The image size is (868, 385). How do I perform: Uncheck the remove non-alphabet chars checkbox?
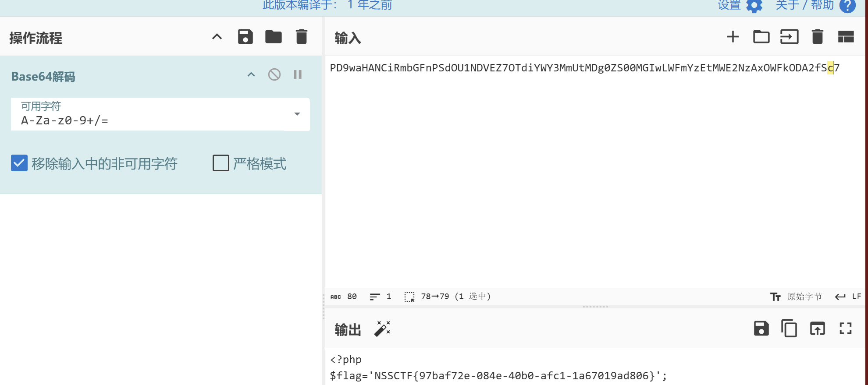[19, 163]
